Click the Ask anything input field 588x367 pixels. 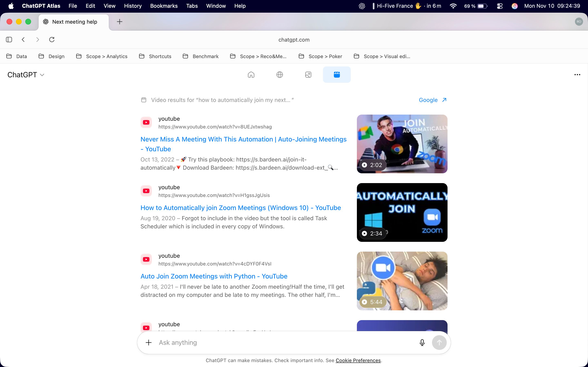267,342
